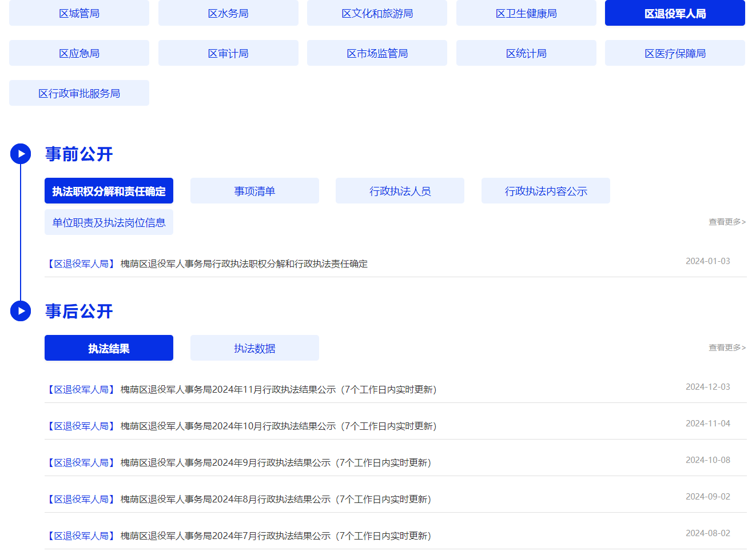Click the date 2024-10-08
Image resolution: width=756 pixels, height=555 pixels.
[x=708, y=460]
